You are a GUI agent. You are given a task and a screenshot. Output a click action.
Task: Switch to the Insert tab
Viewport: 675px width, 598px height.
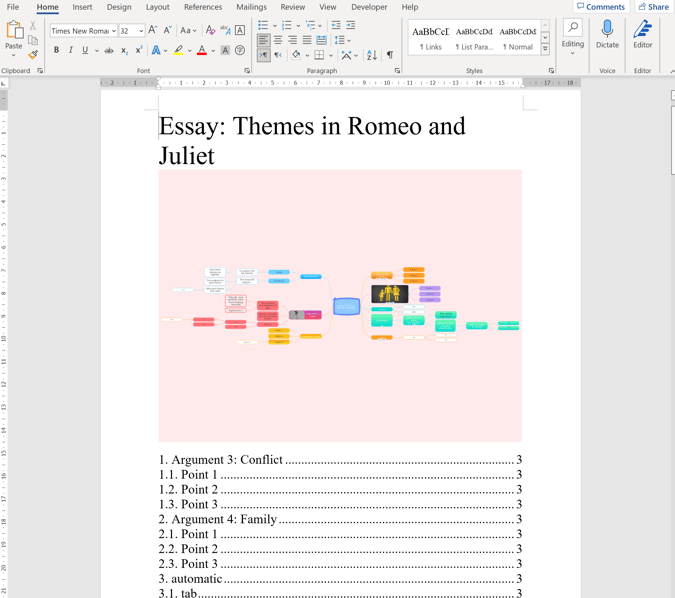pyautogui.click(x=82, y=7)
